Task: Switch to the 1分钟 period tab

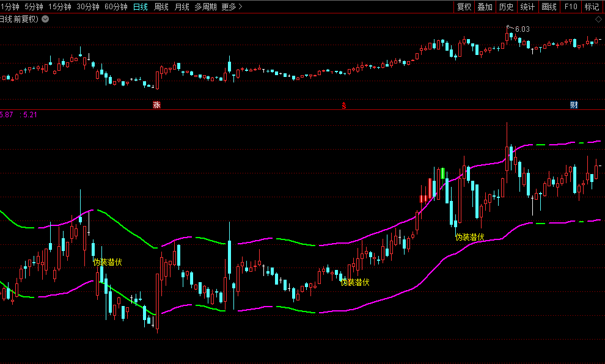Action: pyautogui.click(x=10, y=7)
